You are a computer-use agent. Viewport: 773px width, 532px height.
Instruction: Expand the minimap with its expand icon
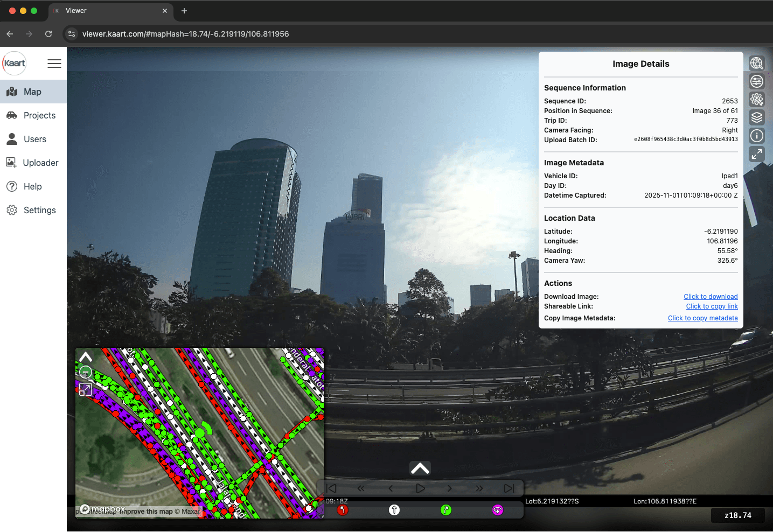click(85, 389)
